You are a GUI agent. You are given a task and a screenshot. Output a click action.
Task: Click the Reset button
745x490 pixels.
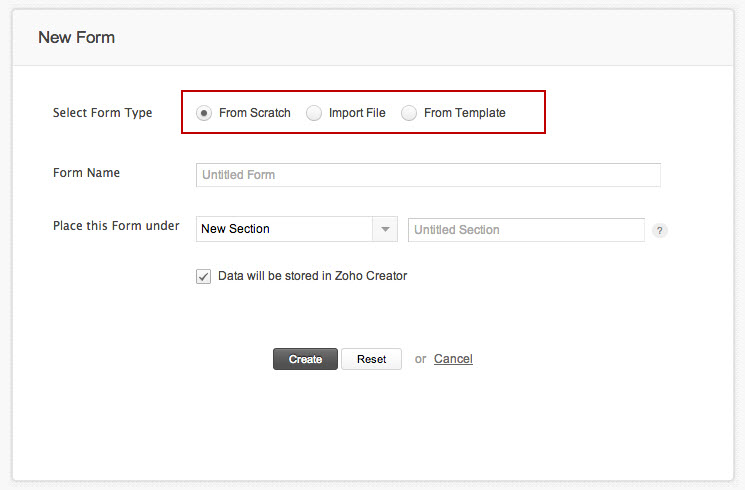[x=371, y=359]
